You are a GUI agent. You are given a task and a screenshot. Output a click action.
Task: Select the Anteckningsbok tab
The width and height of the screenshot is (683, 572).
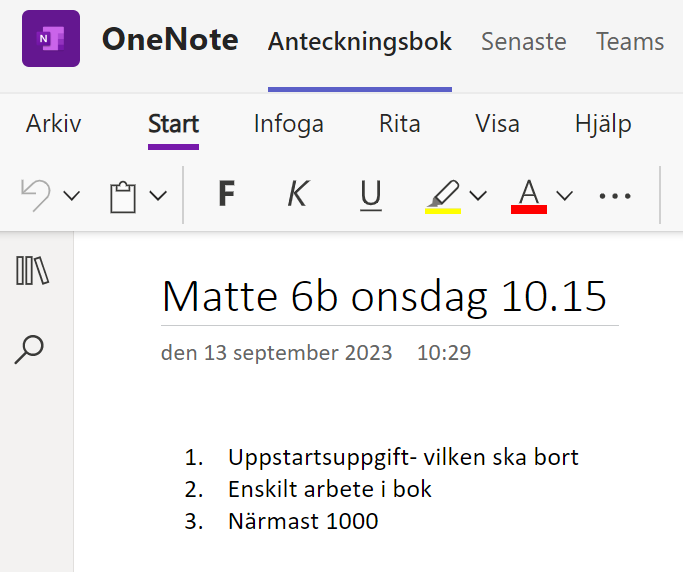pos(360,42)
